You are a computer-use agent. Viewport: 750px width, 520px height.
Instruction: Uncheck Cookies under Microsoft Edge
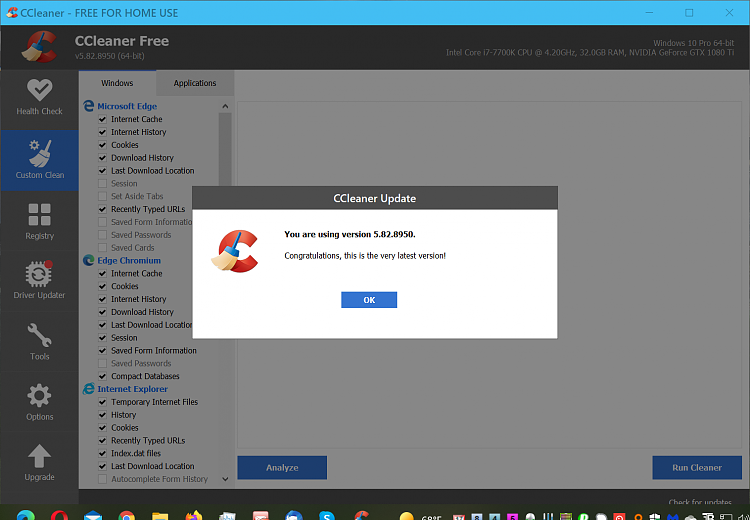pos(102,145)
